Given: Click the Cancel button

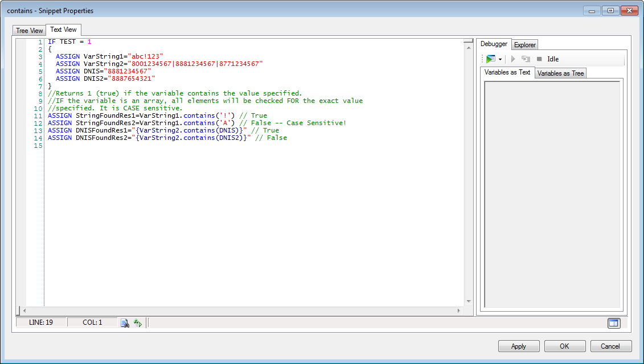Looking at the screenshot, I should click(611, 346).
